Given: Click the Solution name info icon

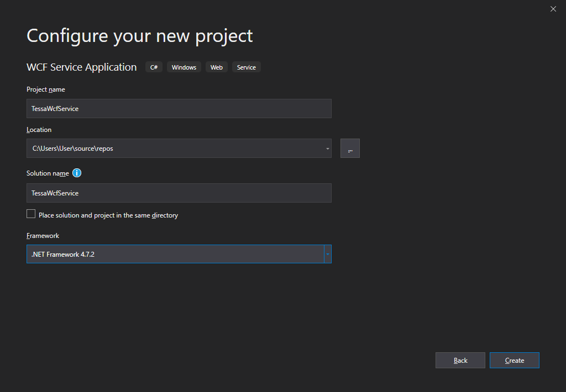Looking at the screenshot, I should coord(77,173).
